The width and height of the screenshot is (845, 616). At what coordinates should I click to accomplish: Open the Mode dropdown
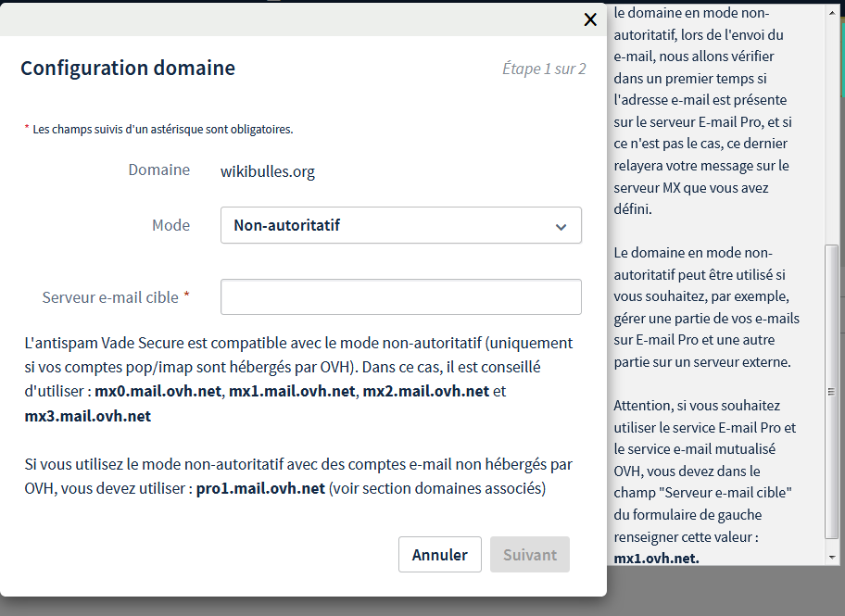pos(400,225)
